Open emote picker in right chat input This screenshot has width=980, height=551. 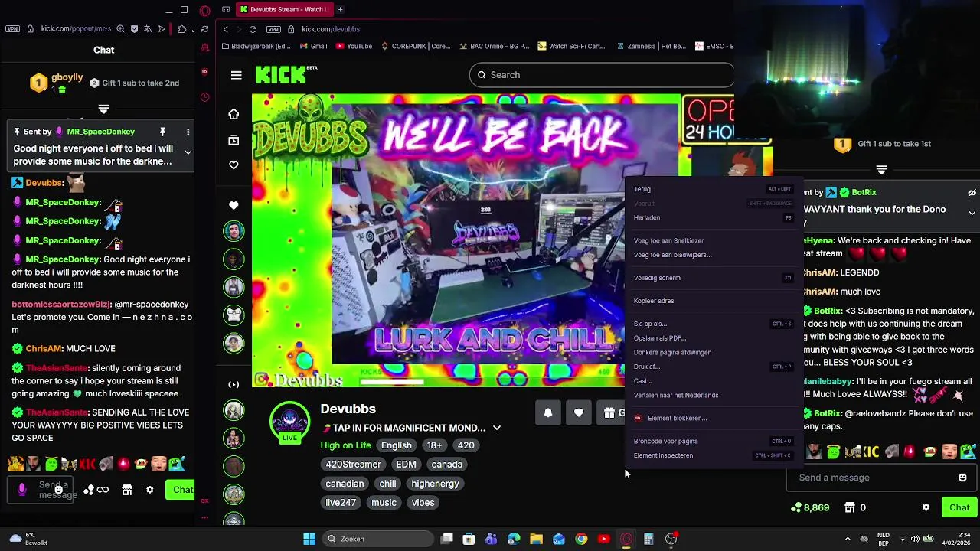(x=962, y=478)
